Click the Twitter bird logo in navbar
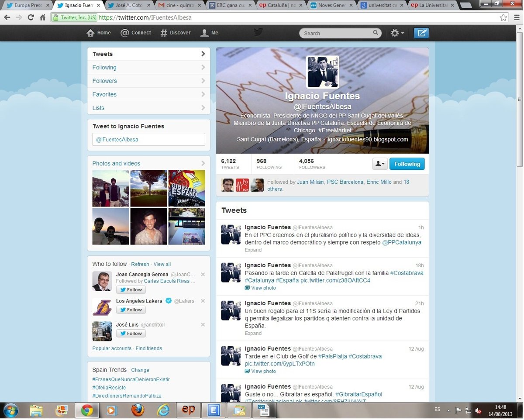The image size is (524, 420). [259, 32]
